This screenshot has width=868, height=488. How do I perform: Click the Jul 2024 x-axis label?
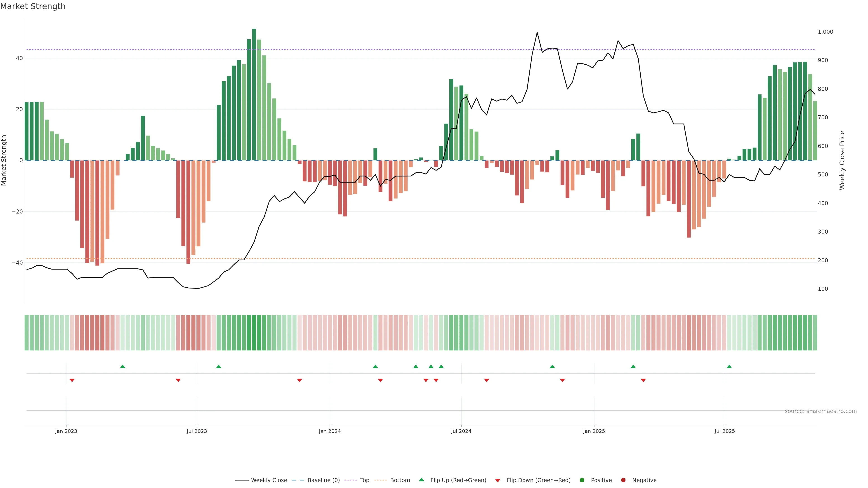[x=461, y=431]
